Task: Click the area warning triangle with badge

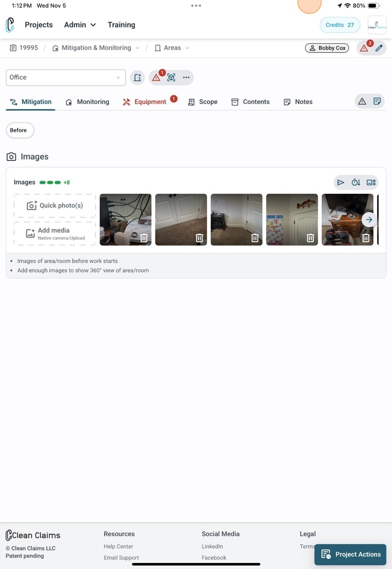Action: 156,77
